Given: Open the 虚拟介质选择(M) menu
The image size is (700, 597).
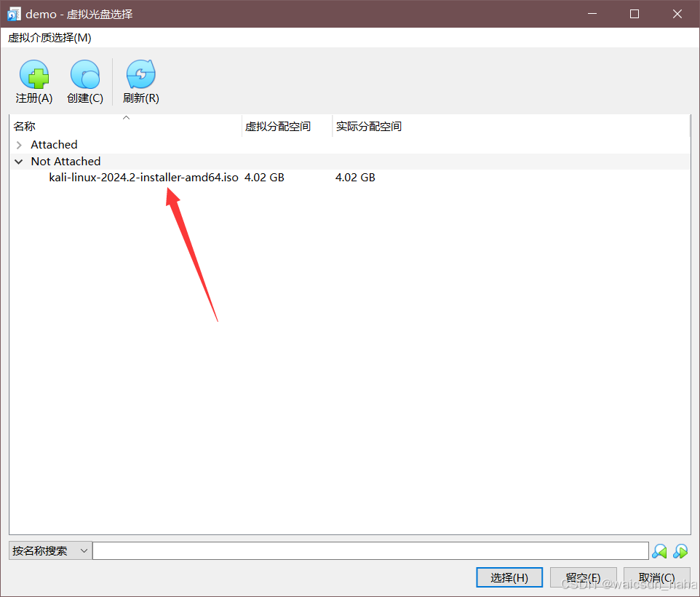Looking at the screenshot, I should [49, 38].
